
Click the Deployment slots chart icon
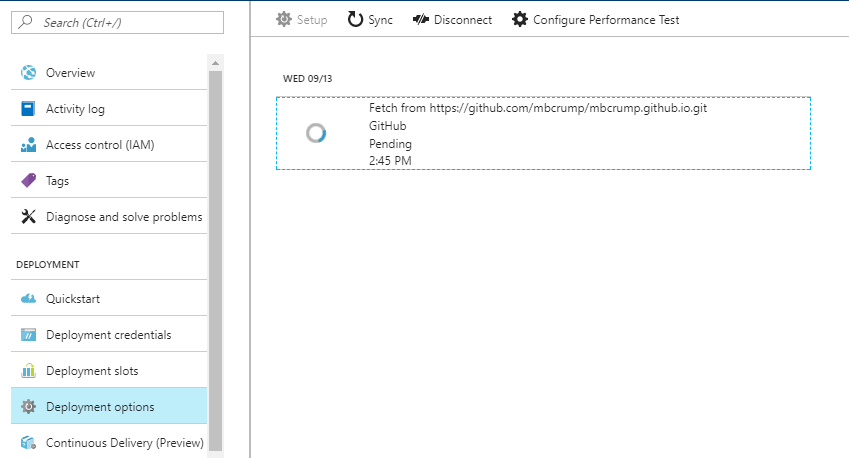tap(29, 370)
